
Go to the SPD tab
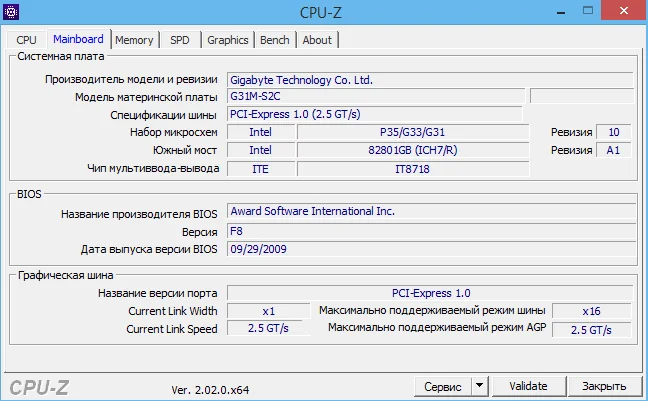click(x=180, y=40)
